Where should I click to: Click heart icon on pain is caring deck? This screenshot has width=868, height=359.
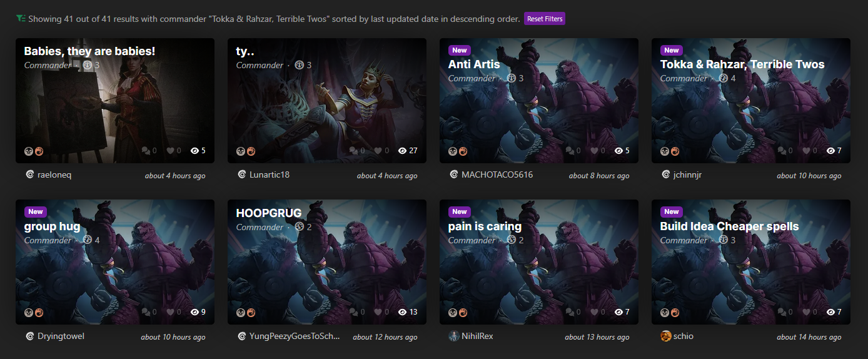pyautogui.click(x=594, y=312)
